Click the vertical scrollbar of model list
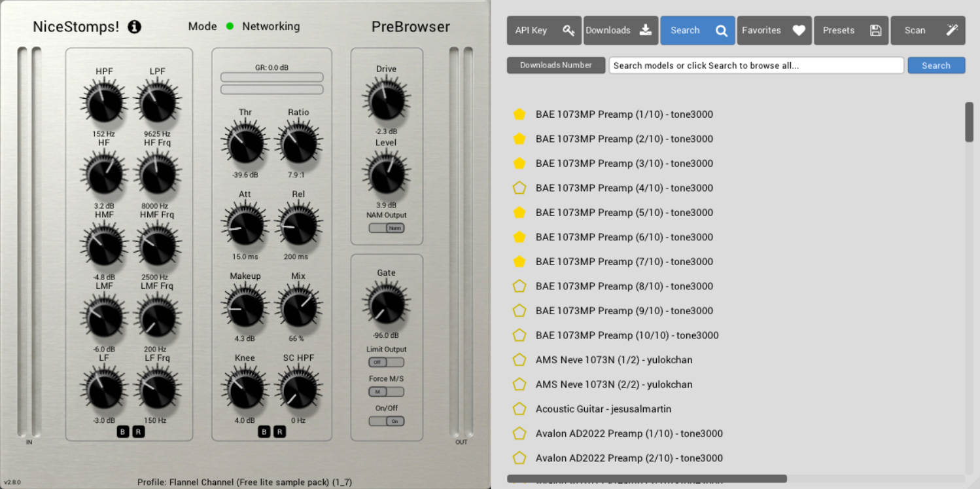The height and width of the screenshot is (489, 980). pyautogui.click(x=969, y=122)
